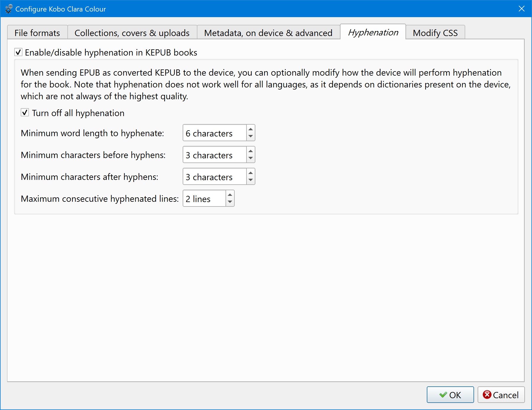Increase maximum consecutive hyphenated lines

(x=230, y=195)
